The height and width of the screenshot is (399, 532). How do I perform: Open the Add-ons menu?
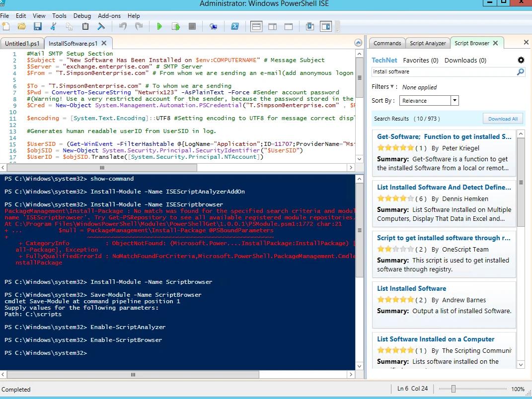(109, 16)
